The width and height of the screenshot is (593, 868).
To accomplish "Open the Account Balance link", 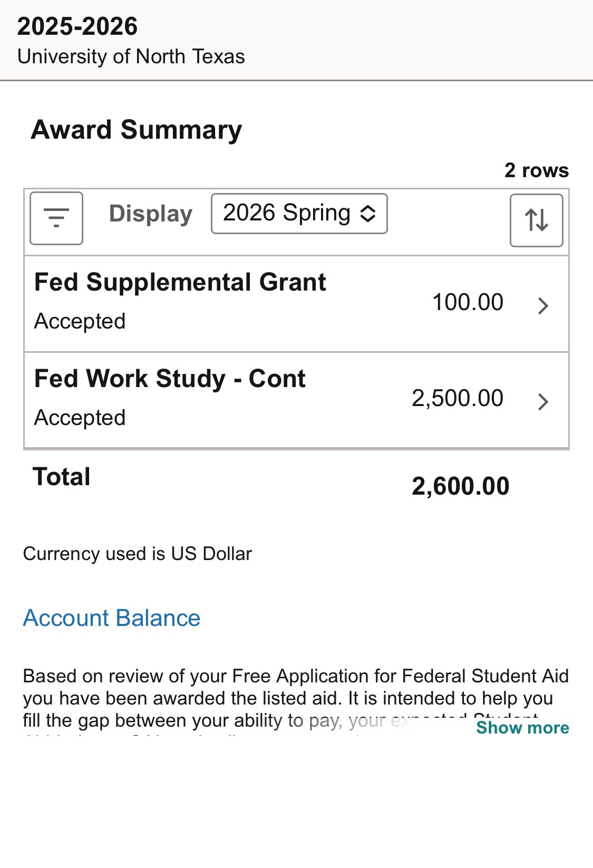I will [112, 618].
